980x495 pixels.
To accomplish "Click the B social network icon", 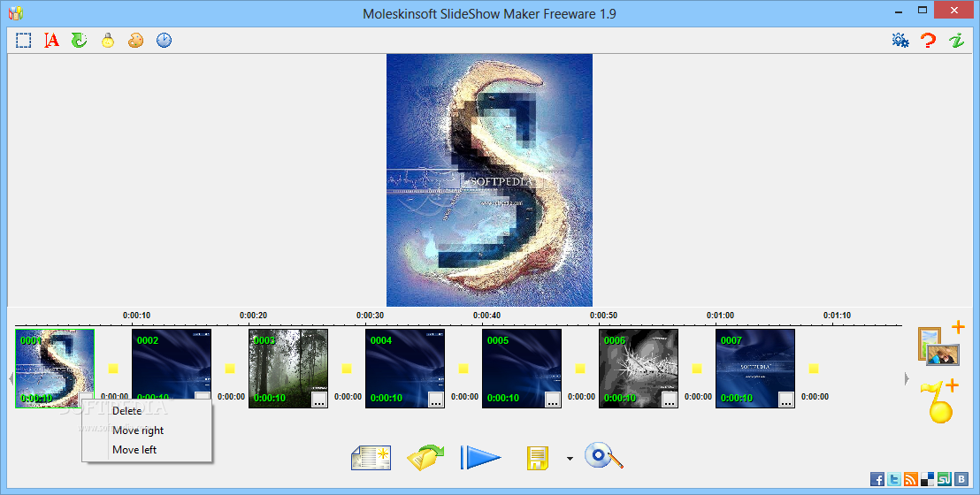I will pyautogui.click(x=961, y=479).
